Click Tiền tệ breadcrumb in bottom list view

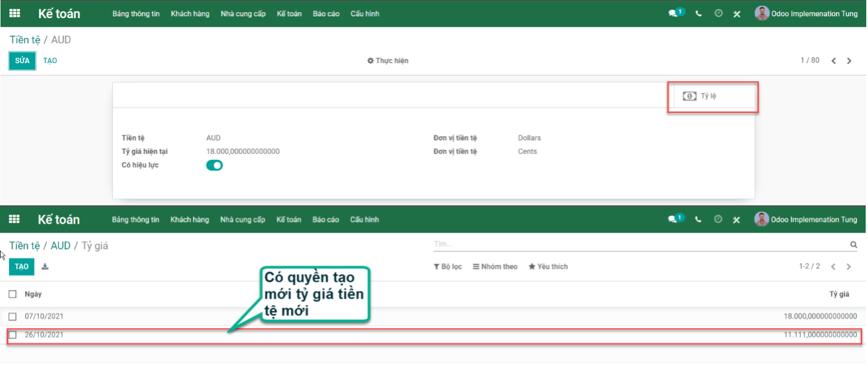(x=25, y=246)
